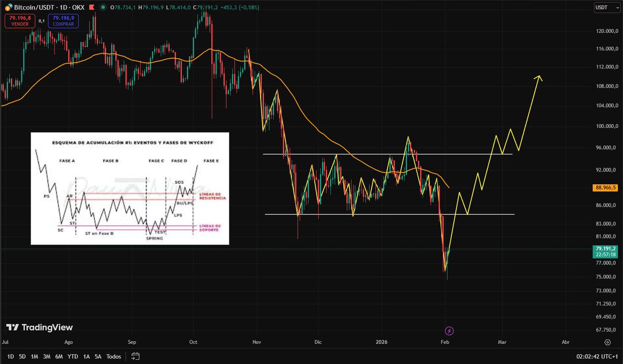Screen dimensions: 623x364
Task: Select the 3M date range
Action: pyautogui.click(x=47, y=357)
